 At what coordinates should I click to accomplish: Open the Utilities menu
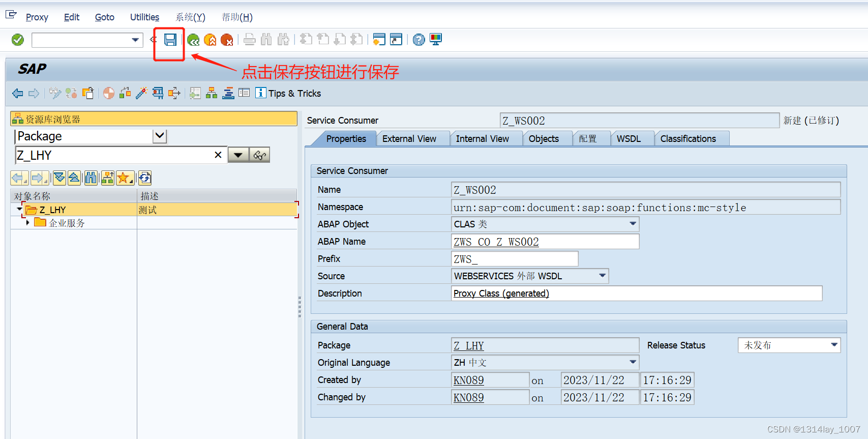point(144,17)
